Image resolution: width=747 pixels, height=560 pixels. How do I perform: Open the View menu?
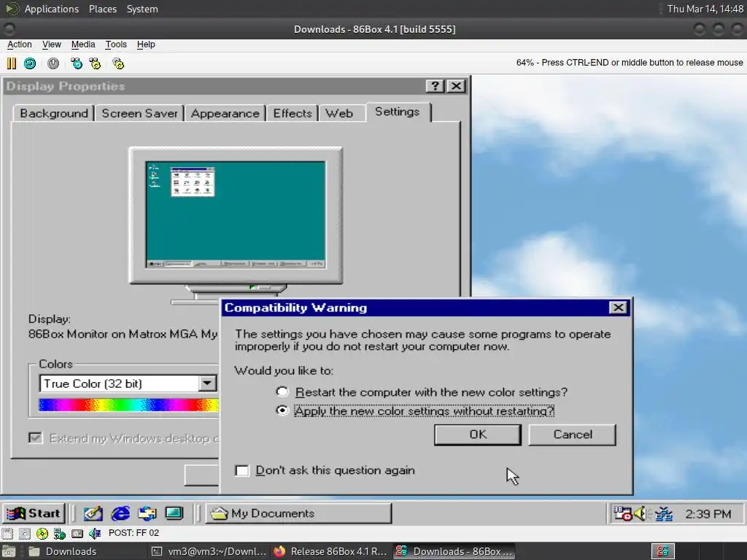click(x=52, y=44)
